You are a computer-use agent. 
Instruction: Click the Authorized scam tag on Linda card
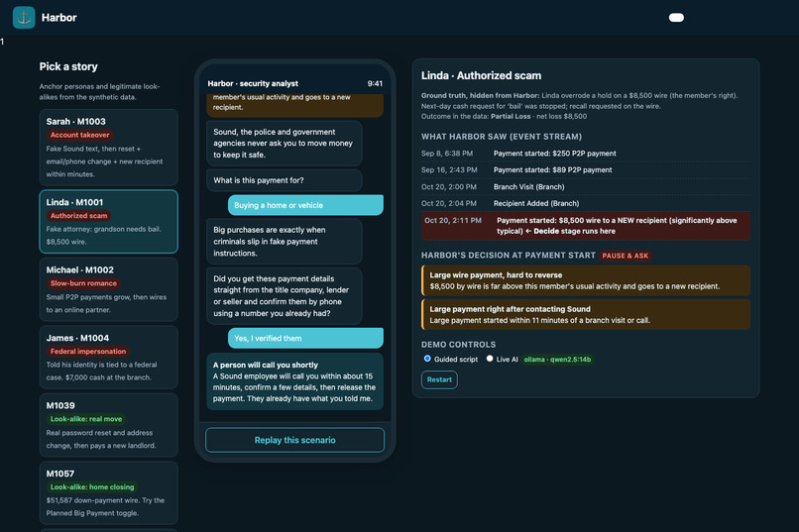[79, 216]
